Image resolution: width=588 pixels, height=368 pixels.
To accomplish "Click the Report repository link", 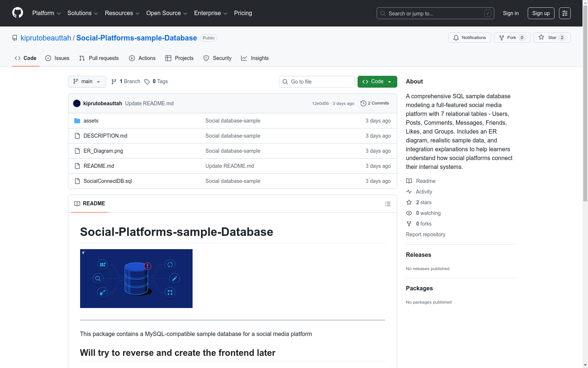I will click(x=426, y=234).
